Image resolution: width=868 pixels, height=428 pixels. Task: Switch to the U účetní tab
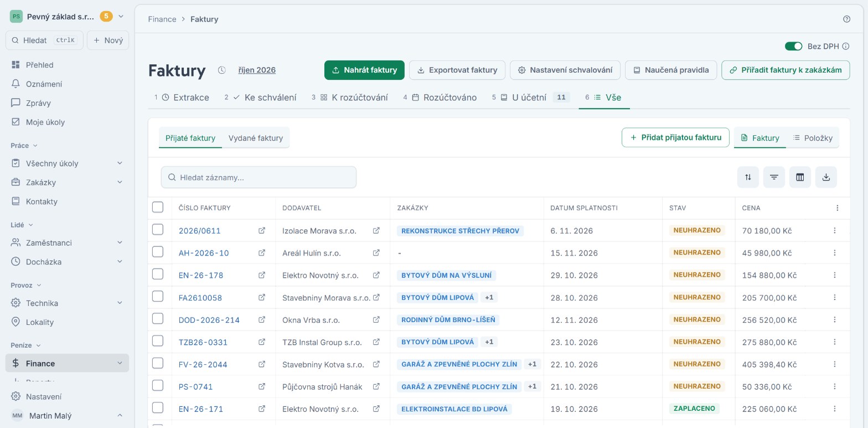[x=530, y=97]
